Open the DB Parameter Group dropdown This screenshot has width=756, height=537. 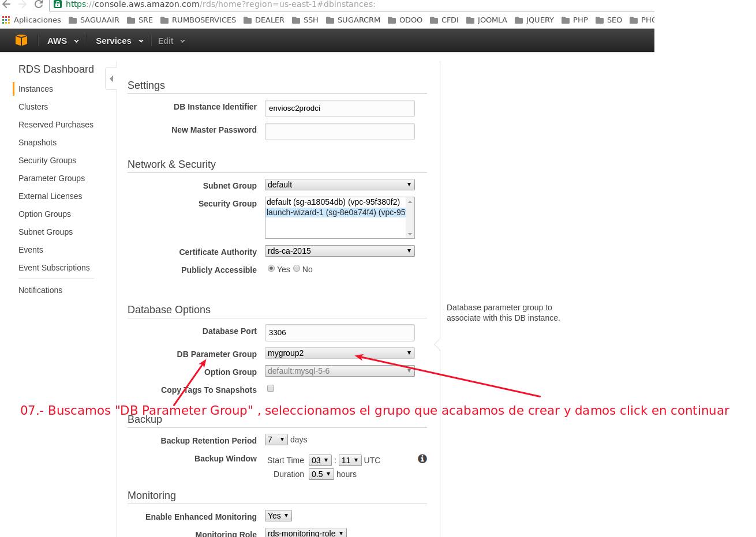tap(340, 353)
